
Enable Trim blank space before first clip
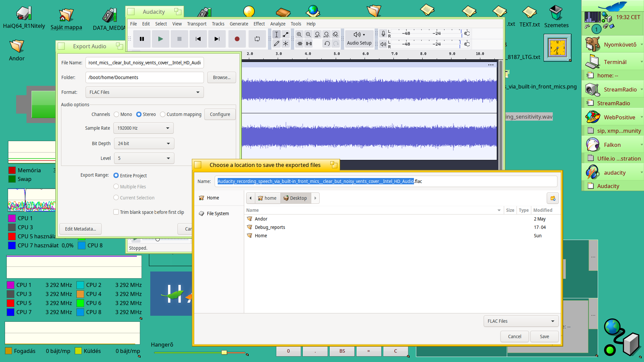tap(116, 212)
